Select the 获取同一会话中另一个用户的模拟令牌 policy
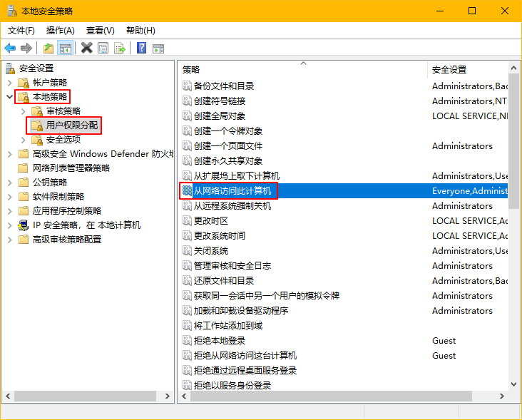522x420 pixels. pos(267,295)
